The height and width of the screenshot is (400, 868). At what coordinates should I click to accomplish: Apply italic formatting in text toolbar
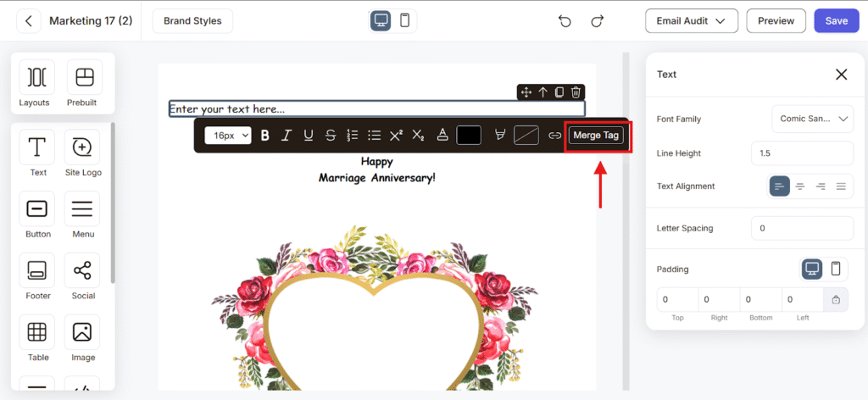click(x=287, y=136)
